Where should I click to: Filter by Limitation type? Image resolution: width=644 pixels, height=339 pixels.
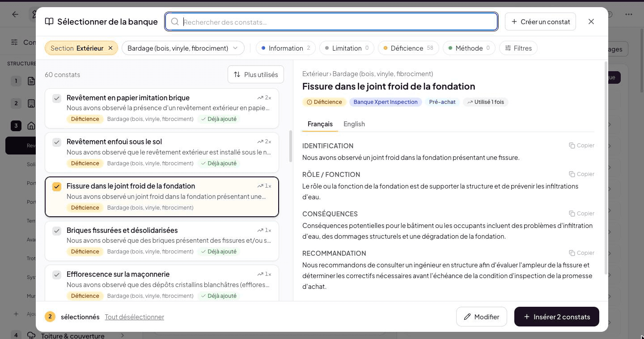coord(347,48)
